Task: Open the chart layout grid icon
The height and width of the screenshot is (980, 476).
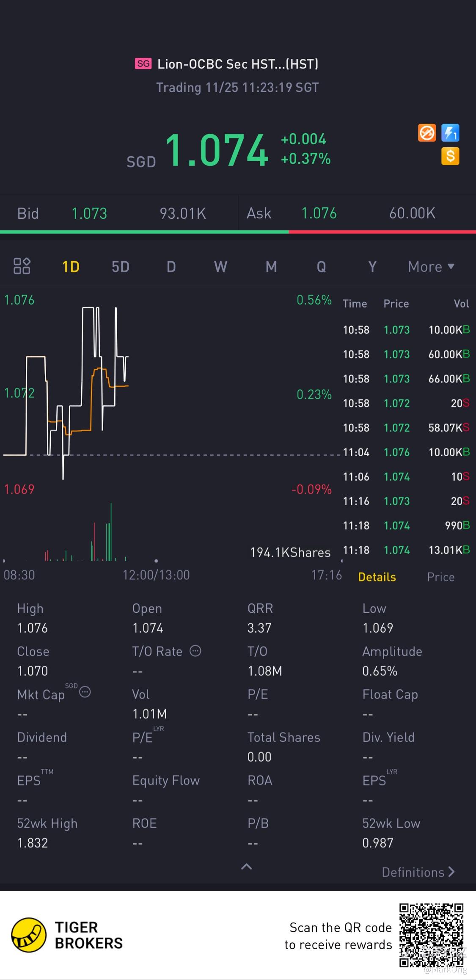Action: coord(22,266)
